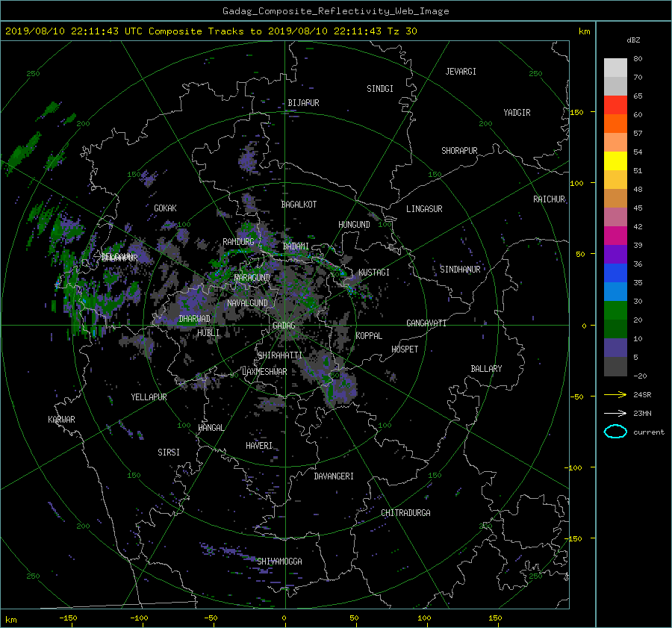Click the amber 48 dBZ legend swatch
Screen dimensions: 672x628
pos(615,179)
